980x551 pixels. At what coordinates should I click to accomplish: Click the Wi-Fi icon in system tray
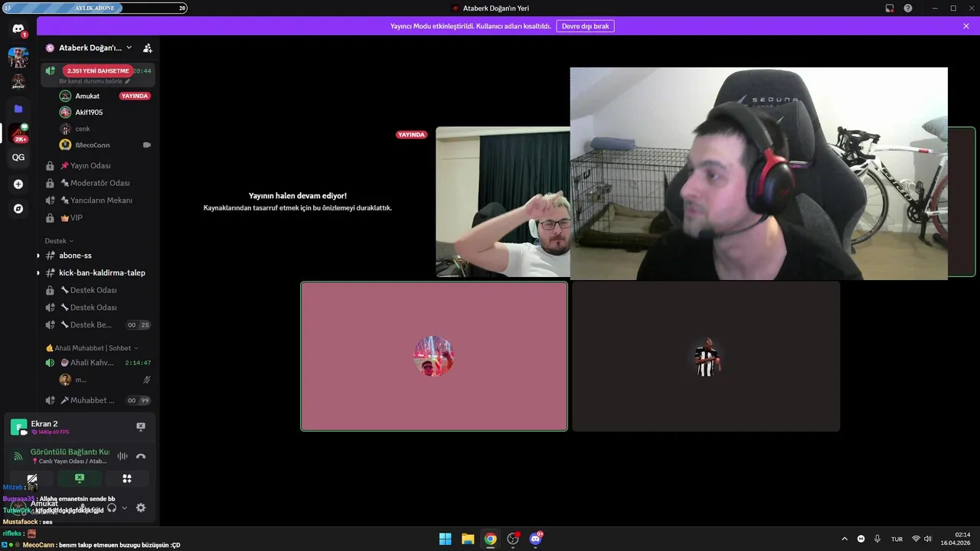[916, 539]
